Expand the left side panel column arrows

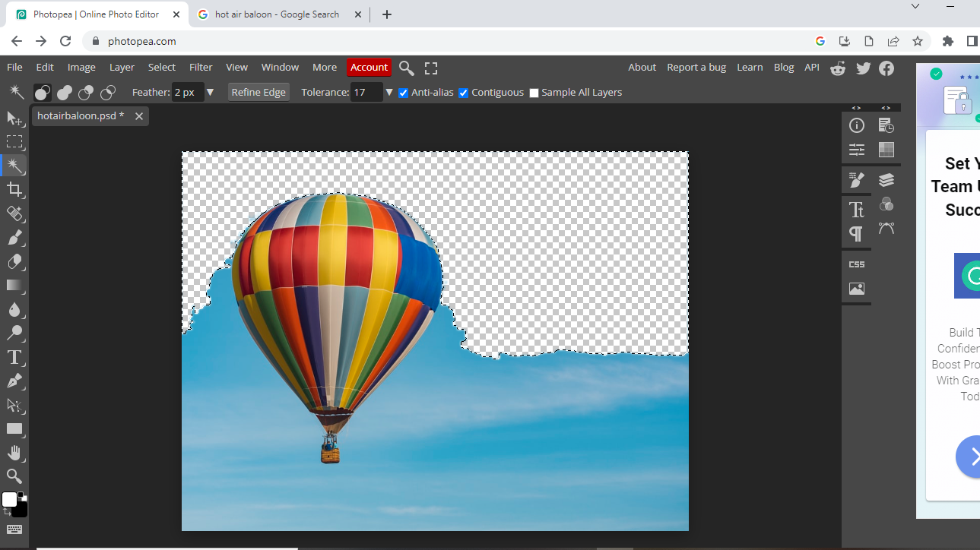[856, 108]
